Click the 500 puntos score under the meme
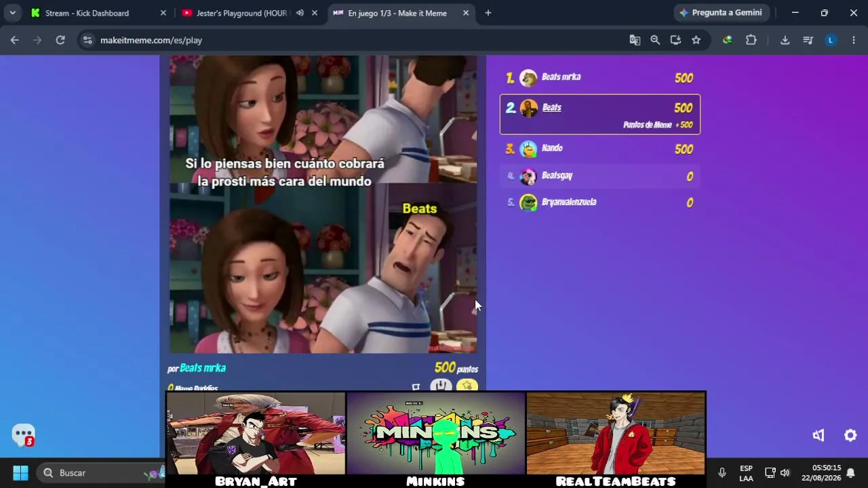 coord(456,368)
